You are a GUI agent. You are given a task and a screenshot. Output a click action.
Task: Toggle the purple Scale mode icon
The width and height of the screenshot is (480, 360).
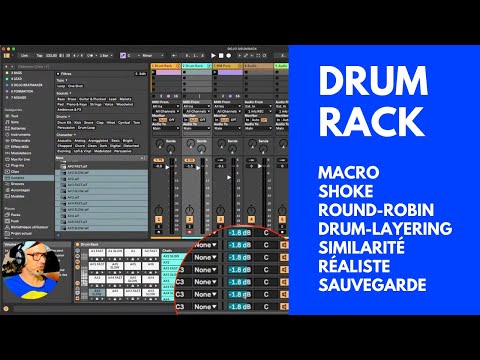[123, 55]
